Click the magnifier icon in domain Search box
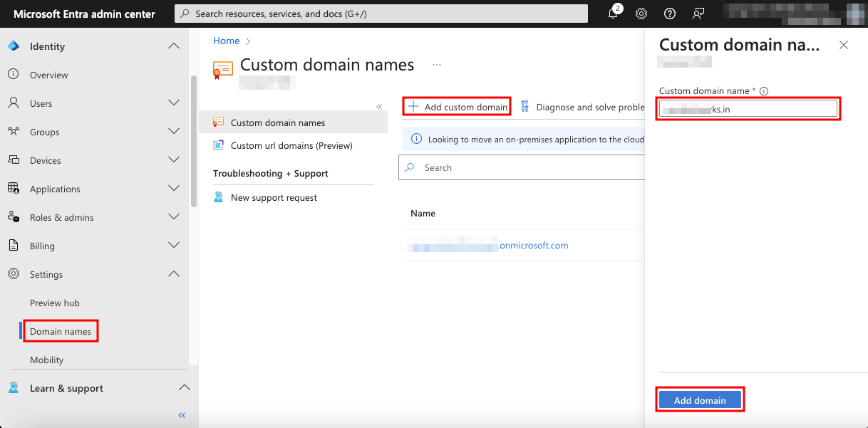Image resolution: width=868 pixels, height=428 pixels. click(x=410, y=168)
